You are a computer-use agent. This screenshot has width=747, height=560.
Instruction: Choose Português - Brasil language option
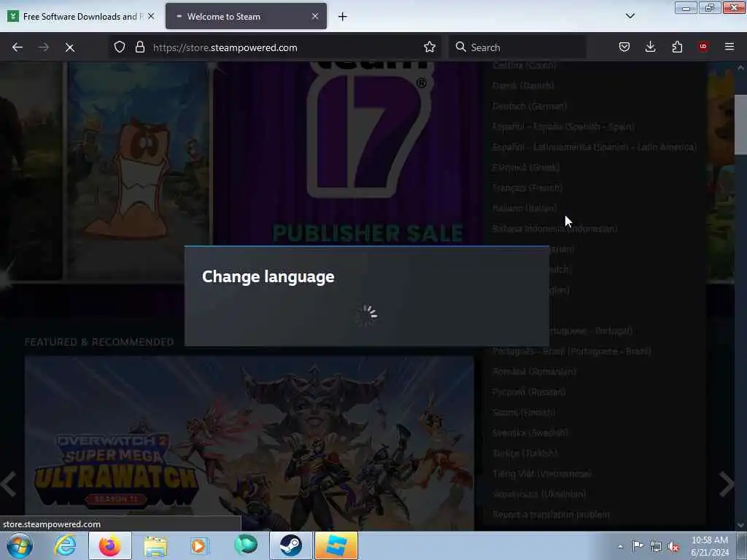pyautogui.click(x=572, y=351)
